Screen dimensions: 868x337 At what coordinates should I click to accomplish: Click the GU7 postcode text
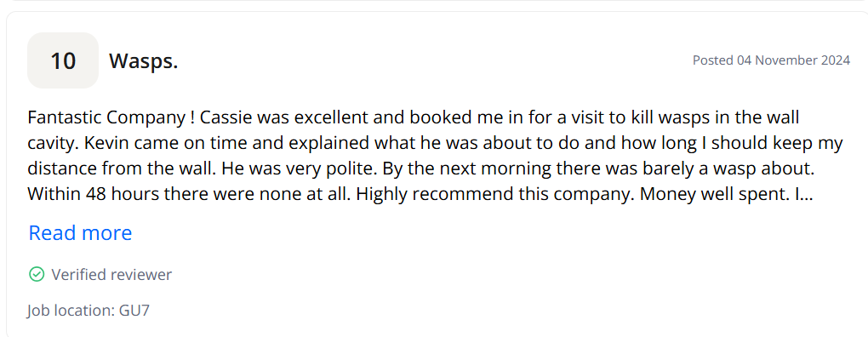(x=134, y=310)
